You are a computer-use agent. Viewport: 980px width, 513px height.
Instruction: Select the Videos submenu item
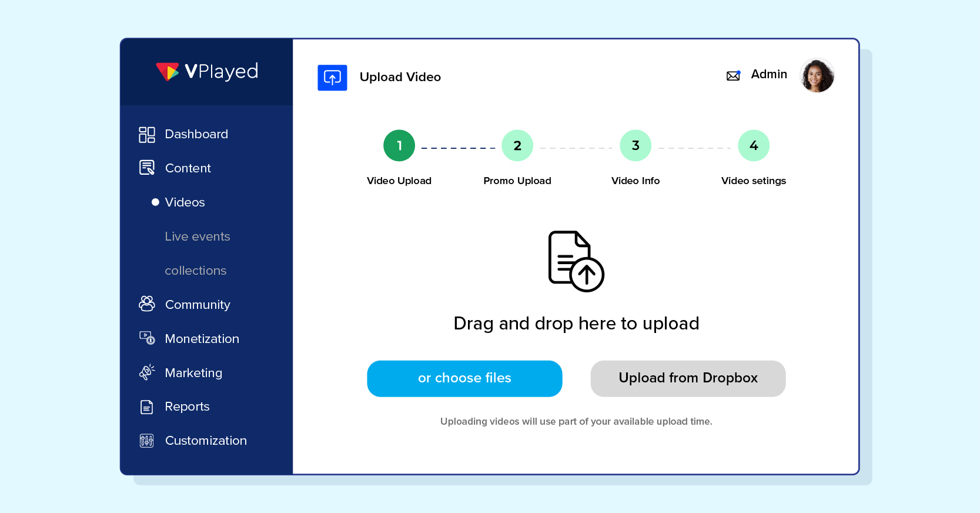pos(185,202)
